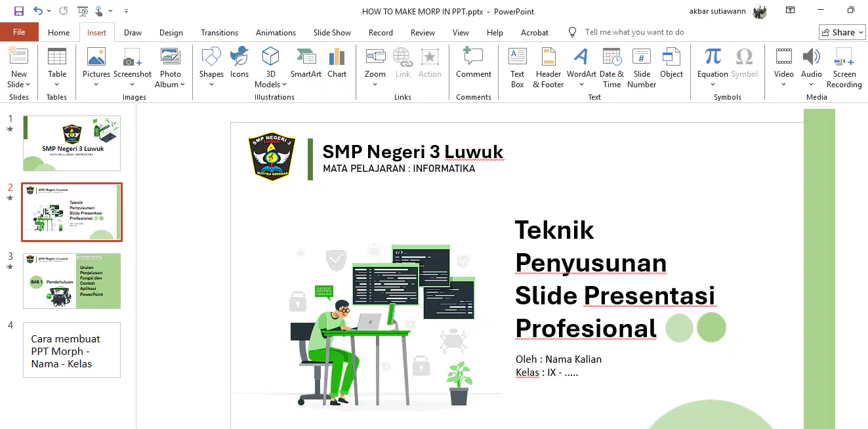Screen dimensions: 868x429
Task: Click the title text Teknik Penyusunan Slide Presentasi
Action: [x=615, y=279]
